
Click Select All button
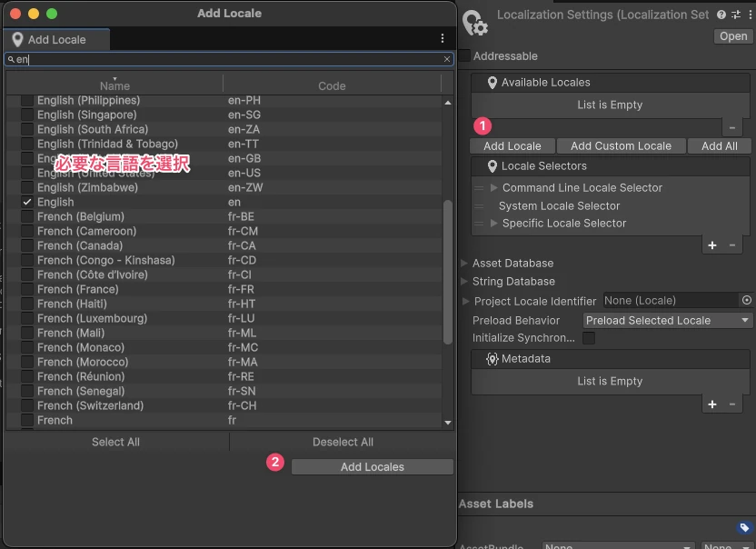coord(115,442)
